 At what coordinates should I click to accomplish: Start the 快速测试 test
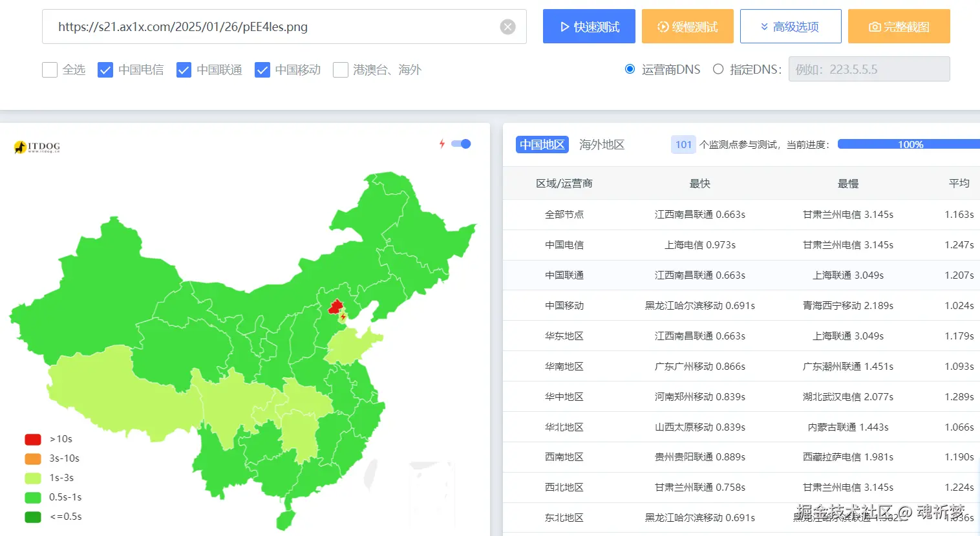pos(589,27)
